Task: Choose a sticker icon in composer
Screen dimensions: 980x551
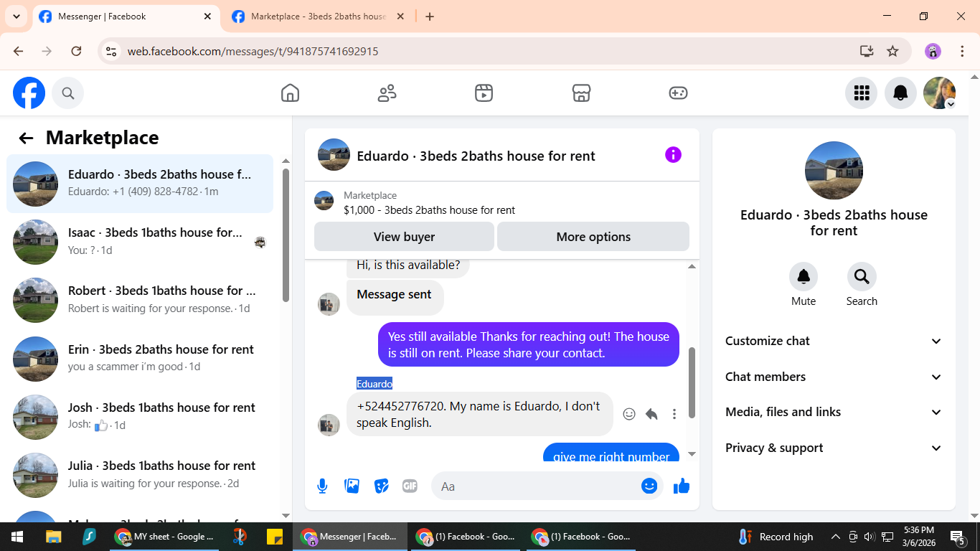Action: 381,486
